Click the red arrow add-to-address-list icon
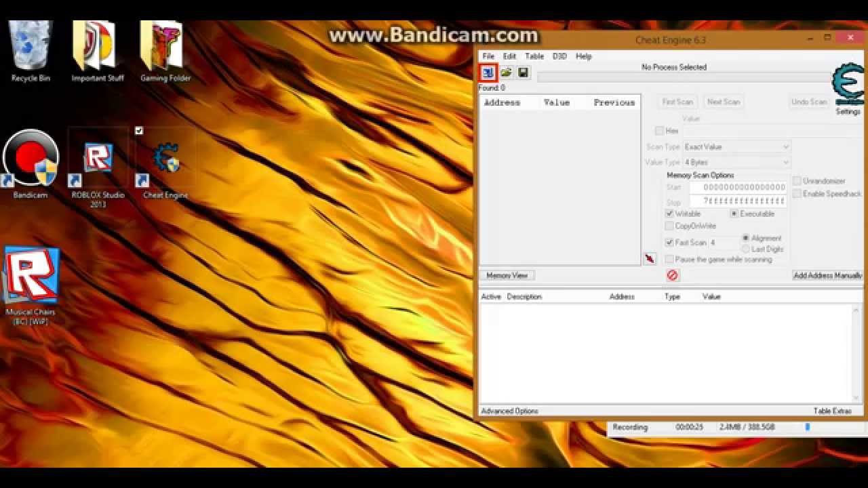Screen dimensions: 868x488 [650, 259]
